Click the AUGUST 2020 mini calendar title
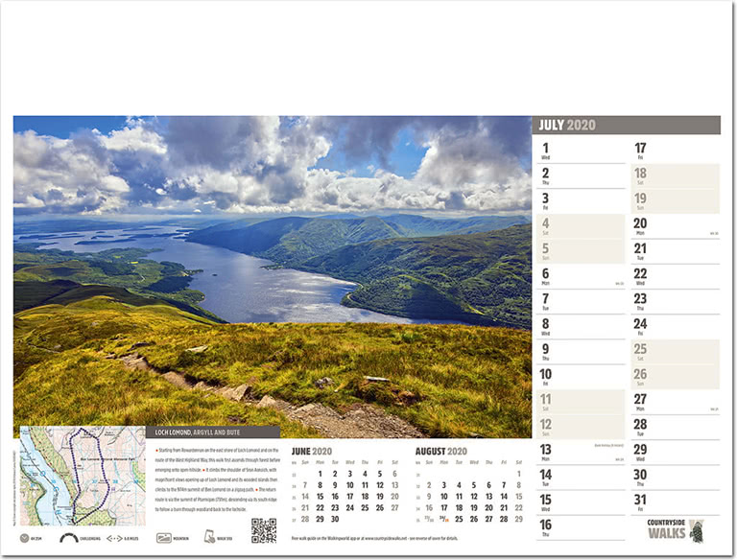 pos(440,452)
